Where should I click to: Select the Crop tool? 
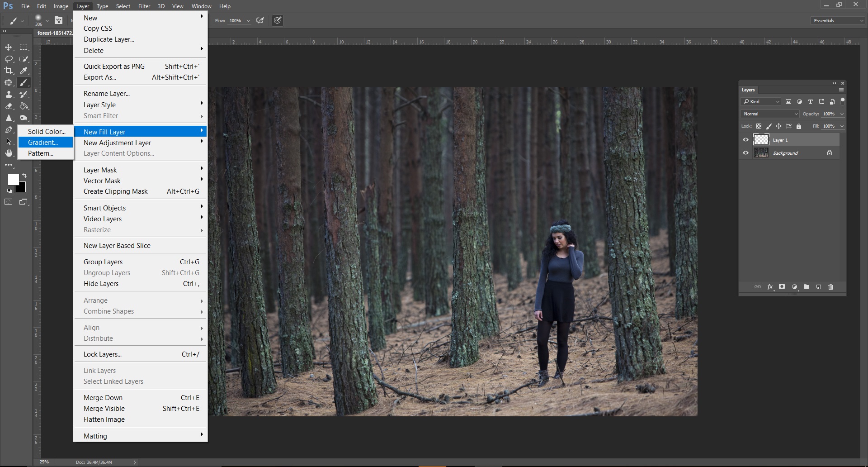click(x=9, y=71)
